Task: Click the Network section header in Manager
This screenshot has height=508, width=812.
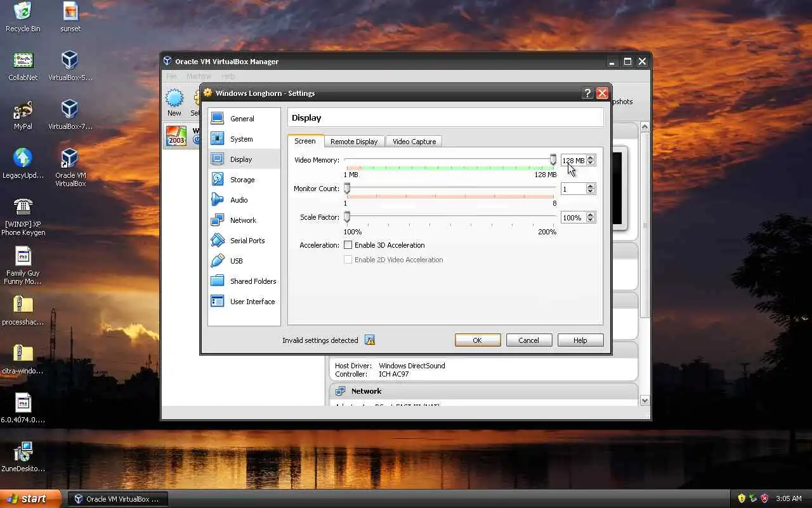Action: [x=483, y=391]
